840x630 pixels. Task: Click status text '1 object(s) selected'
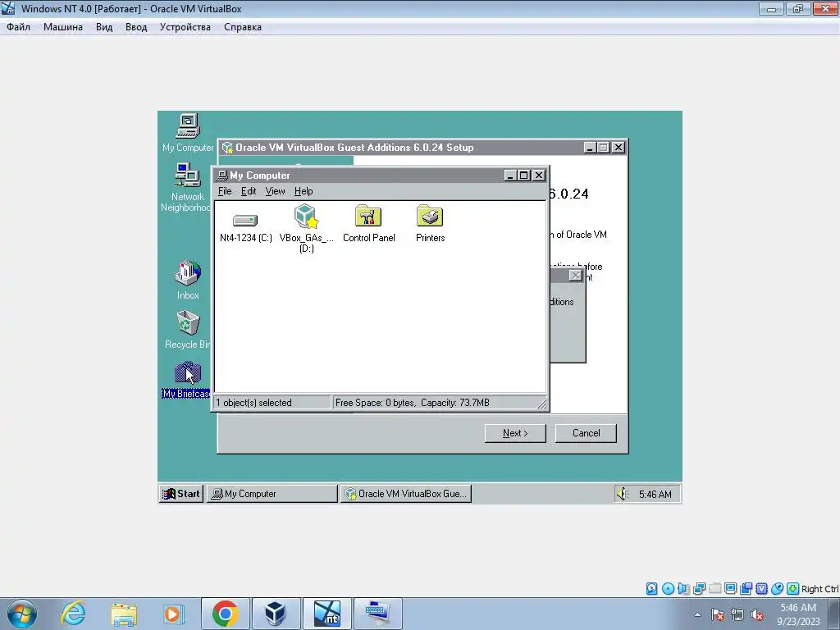(x=254, y=402)
